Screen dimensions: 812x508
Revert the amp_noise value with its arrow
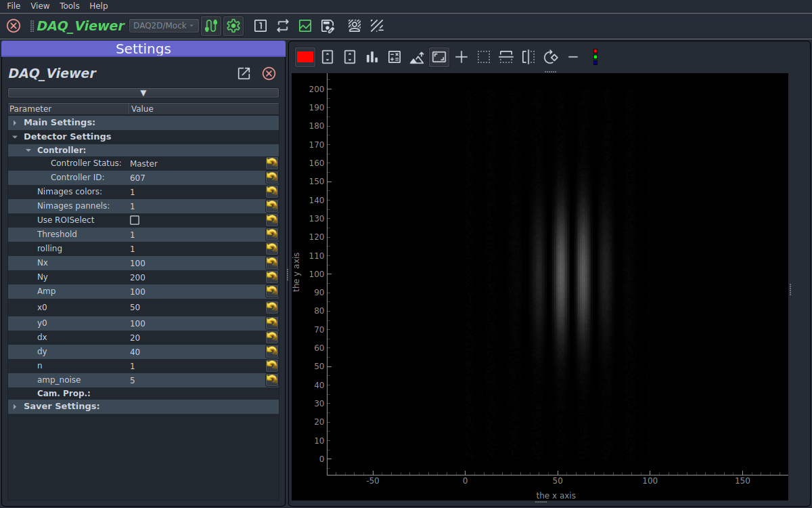(271, 379)
